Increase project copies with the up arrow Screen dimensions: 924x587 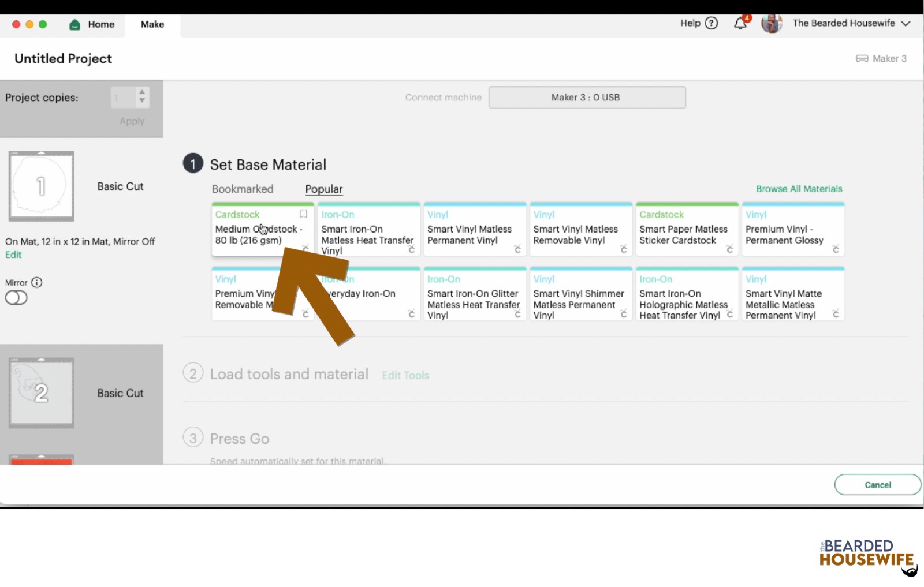point(142,92)
